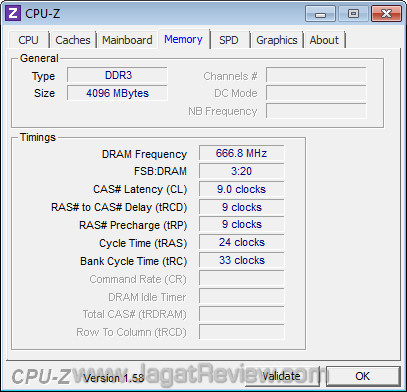Image resolution: width=407 pixels, height=392 pixels.
Task: Minimize the CPU-Z window
Action: click(x=320, y=14)
